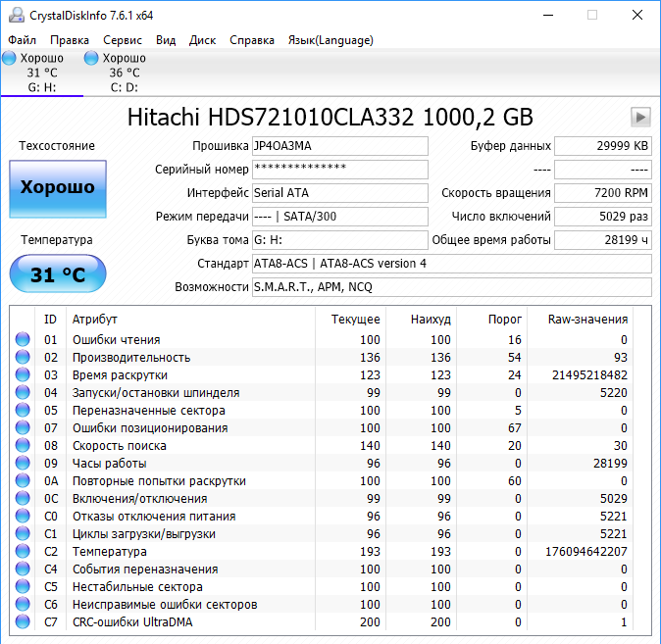The height and width of the screenshot is (644, 661).
Task: Click the Прошивка field JP4OA3MA
Action: click(340, 146)
